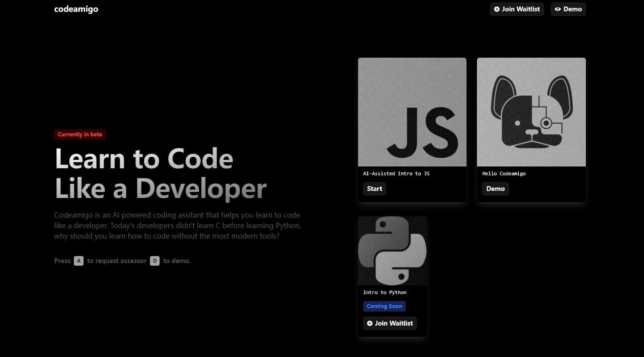Click the Coming Soon badge on the Python card
Viewport: 644px width, 357px height.
tap(384, 306)
